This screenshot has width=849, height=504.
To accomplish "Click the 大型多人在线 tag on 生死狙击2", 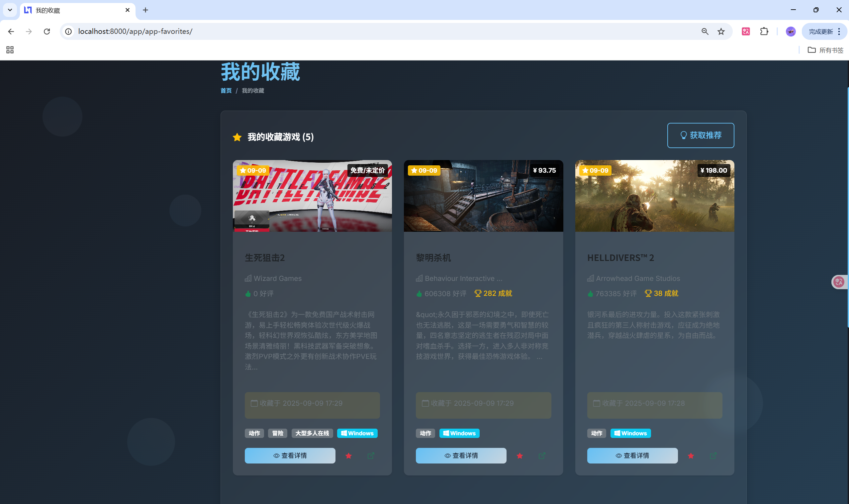I will coord(312,433).
